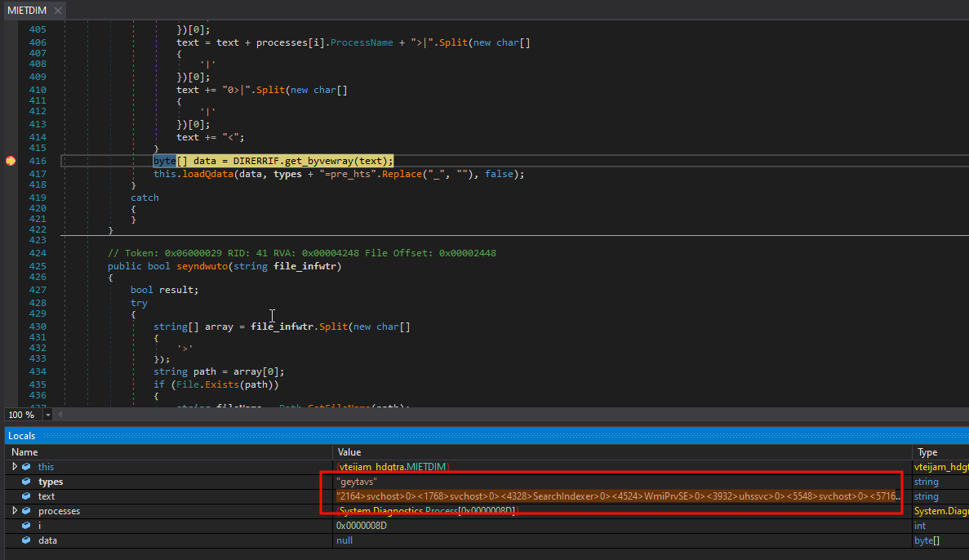Image resolution: width=969 pixels, height=560 pixels.
Task: Click the Value column header in Locals
Action: pos(349,452)
